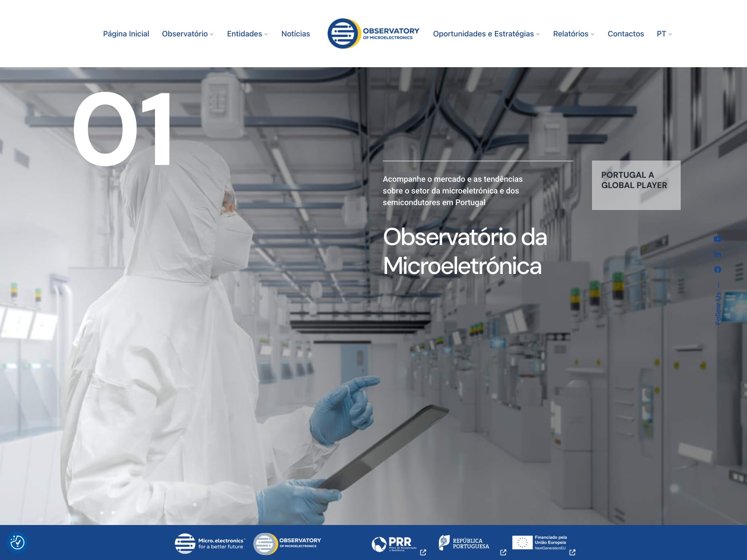Click the Micro.electronics footer logo

pyautogui.click(x=210, y=543)
